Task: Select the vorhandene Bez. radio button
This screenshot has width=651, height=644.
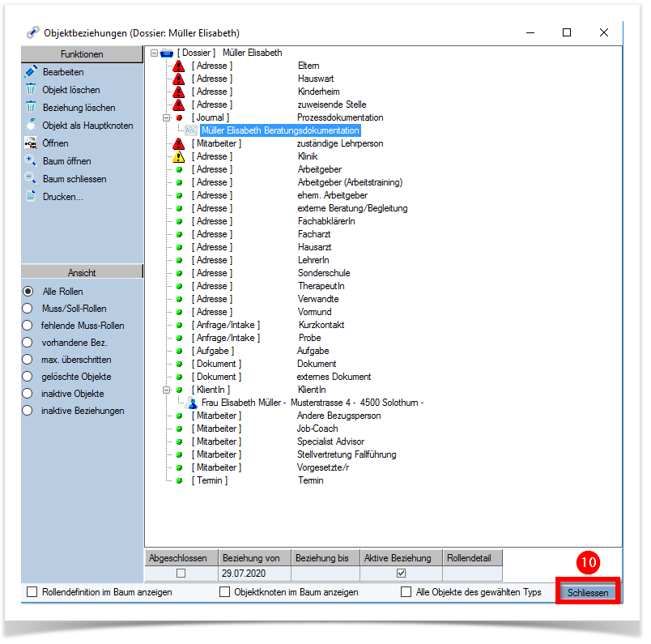Action: click(28, 343)
